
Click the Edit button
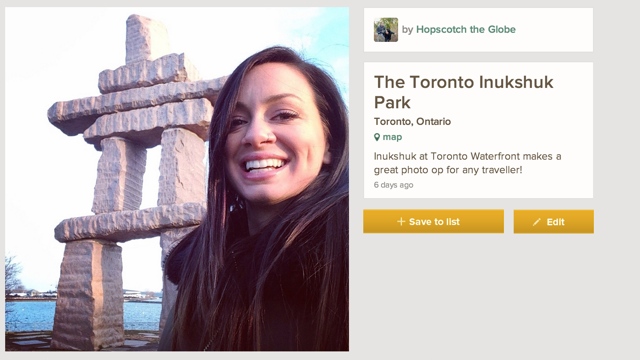point(553,222)
